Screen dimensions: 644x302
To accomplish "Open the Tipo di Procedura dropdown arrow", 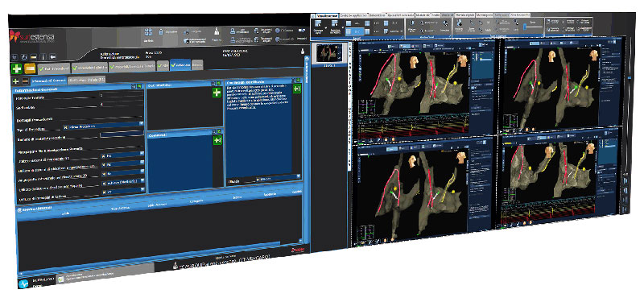I will [142, 122].
